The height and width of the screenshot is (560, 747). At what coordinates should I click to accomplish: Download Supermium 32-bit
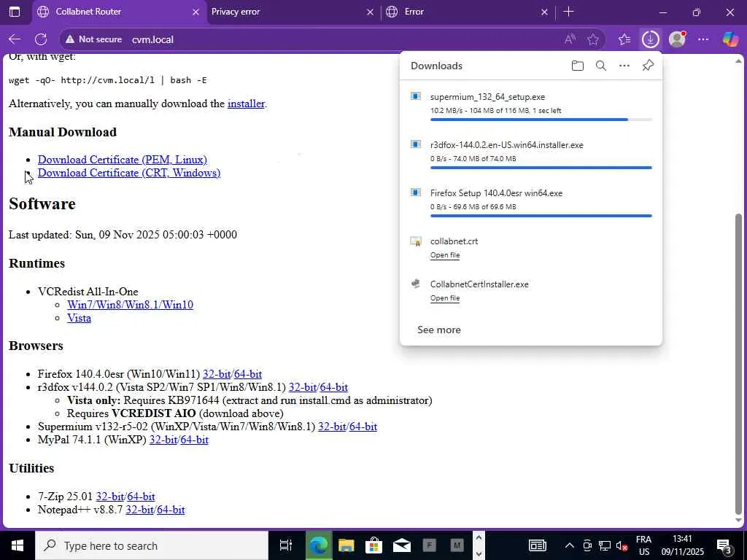tap(332, 427)
